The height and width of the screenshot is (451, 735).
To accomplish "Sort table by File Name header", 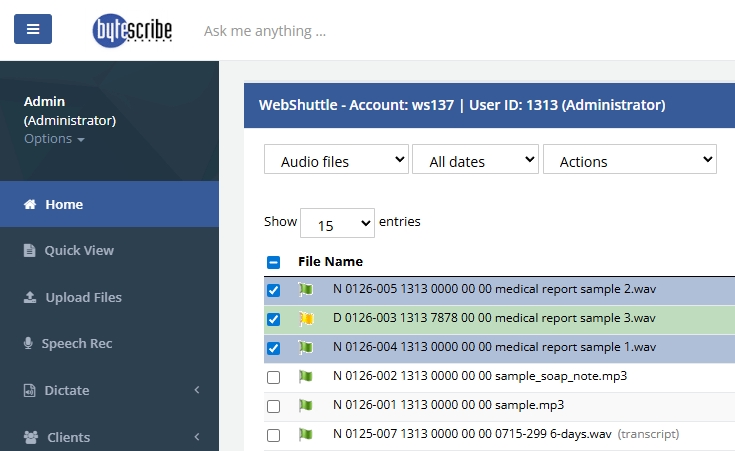I will [x=330, y=262].
